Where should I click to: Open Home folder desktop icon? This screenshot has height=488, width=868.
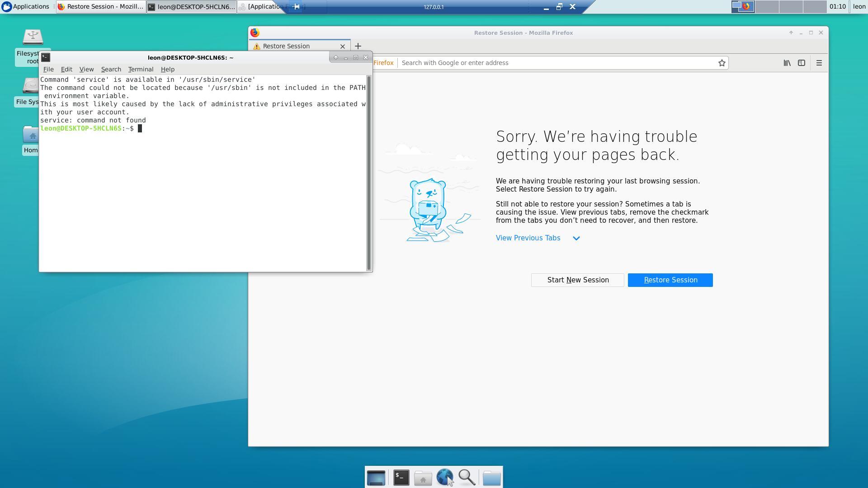31,141
